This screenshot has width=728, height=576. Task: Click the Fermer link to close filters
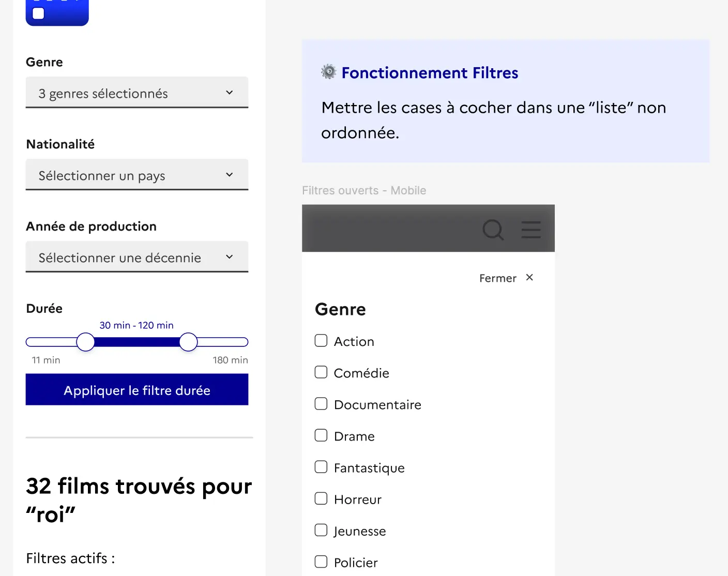[497, 278]
